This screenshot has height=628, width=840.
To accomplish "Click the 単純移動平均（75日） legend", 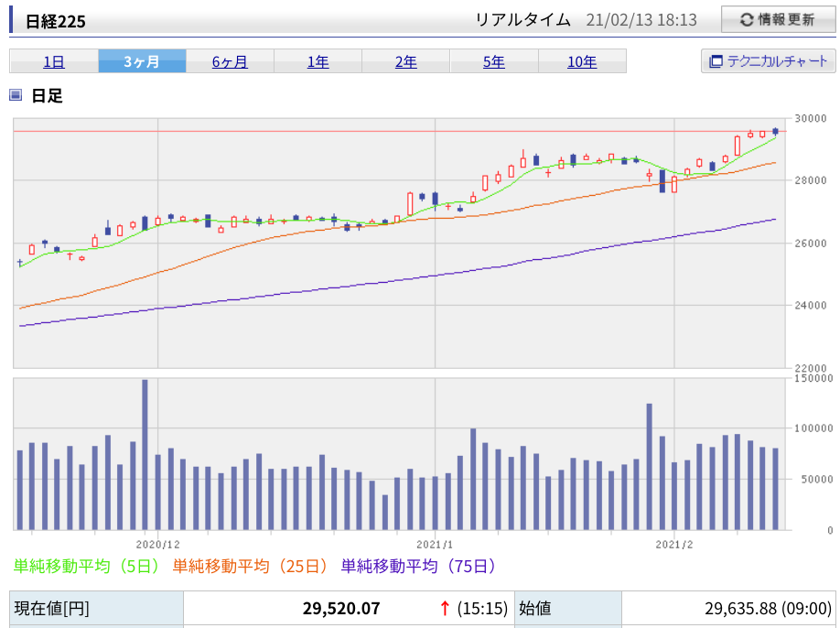I will pyautogui.click(x=418, y=567).
